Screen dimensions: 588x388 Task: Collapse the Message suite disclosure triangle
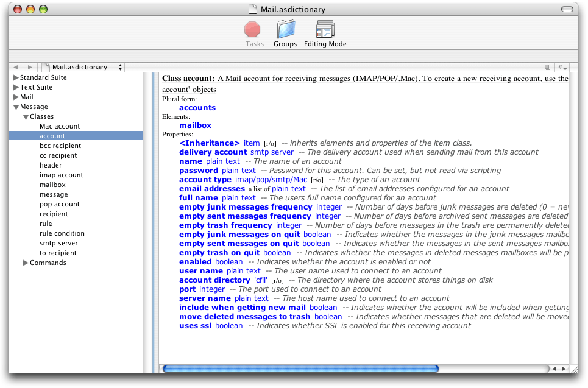tap(16, 106)
